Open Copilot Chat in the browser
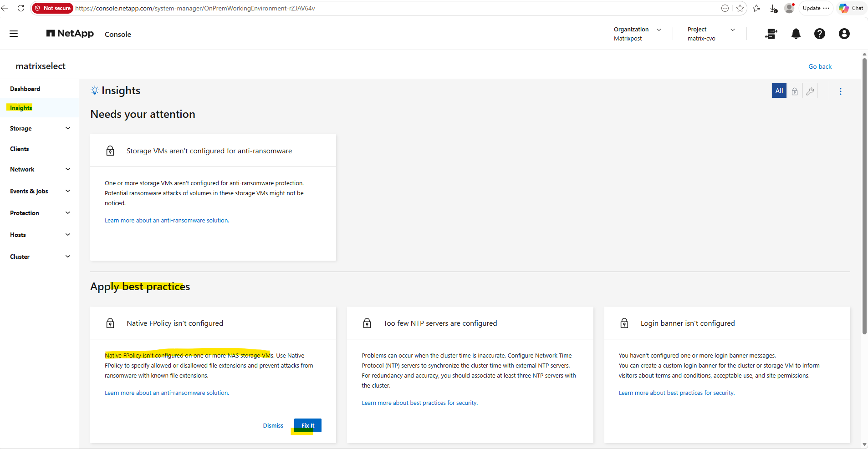This screenshot has width=868, height=449. tap(851, 8)
